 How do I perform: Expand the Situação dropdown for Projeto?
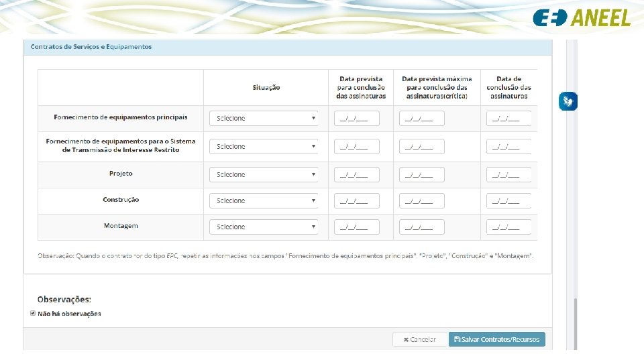(x=264, y=174)
